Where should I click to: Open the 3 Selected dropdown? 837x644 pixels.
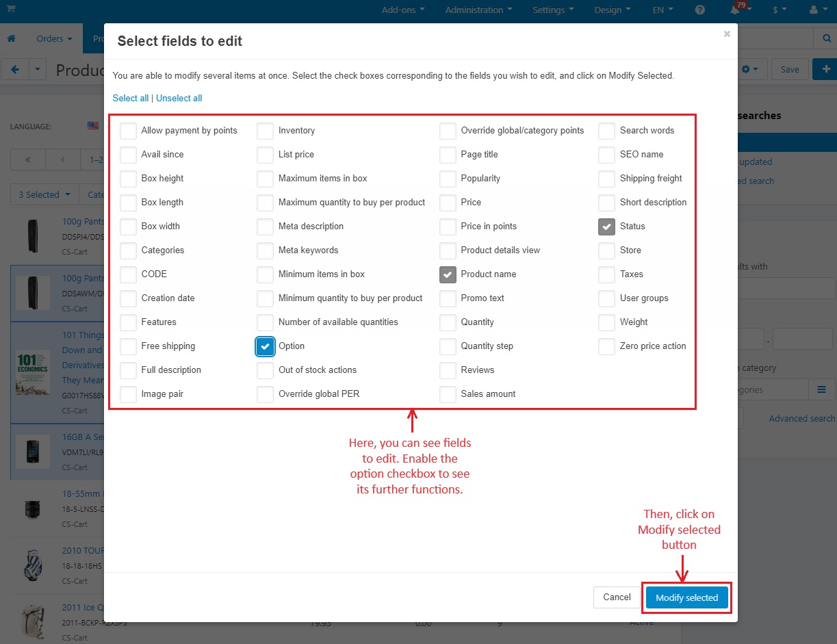click(44, 194)
